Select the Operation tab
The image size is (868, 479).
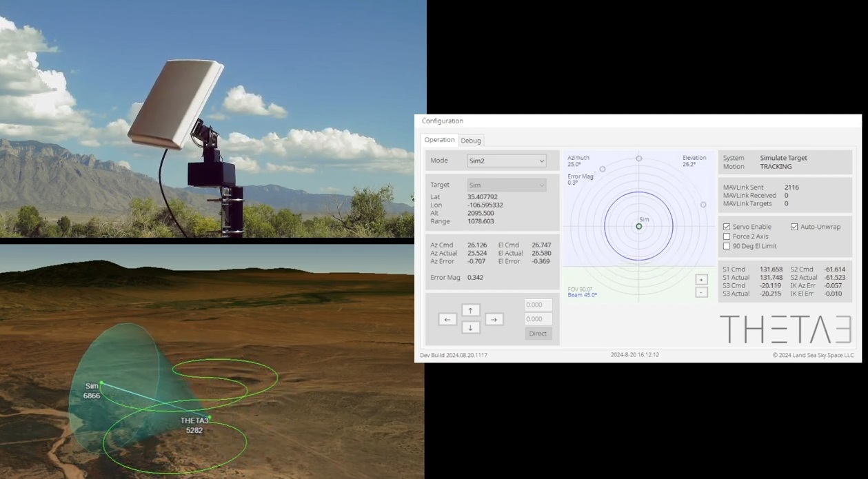click(x=439, y=140)
